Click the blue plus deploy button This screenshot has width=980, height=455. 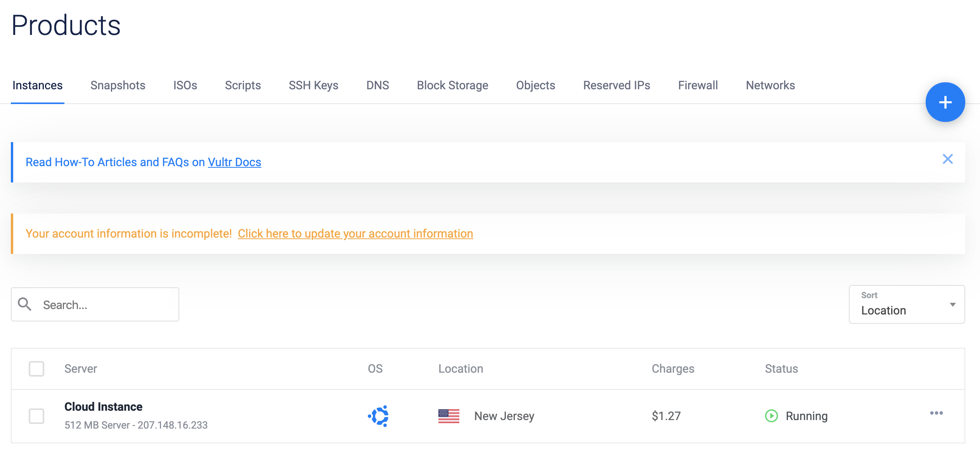(x=945, y=102)
